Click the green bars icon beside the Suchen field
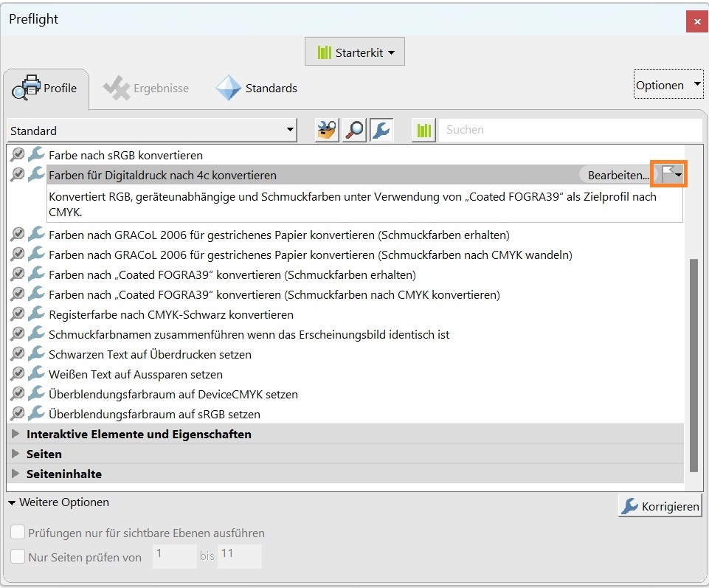 [423, 129]
